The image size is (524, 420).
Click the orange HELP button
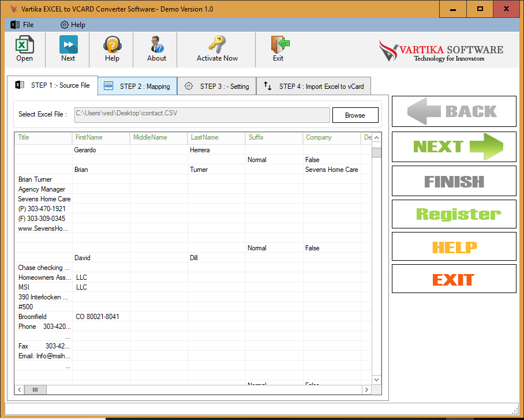click(454, 246)
